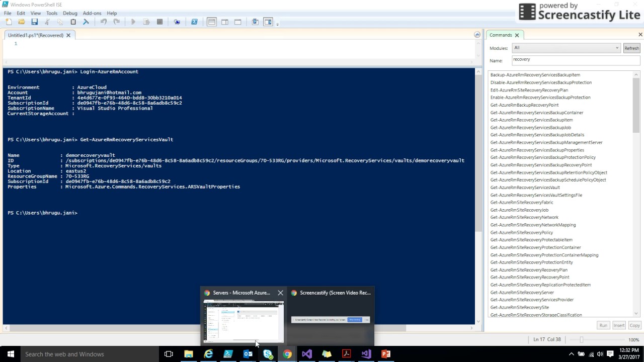
Task: Toggle the Show Command Add-on icon
Action: tap(268, 22)
